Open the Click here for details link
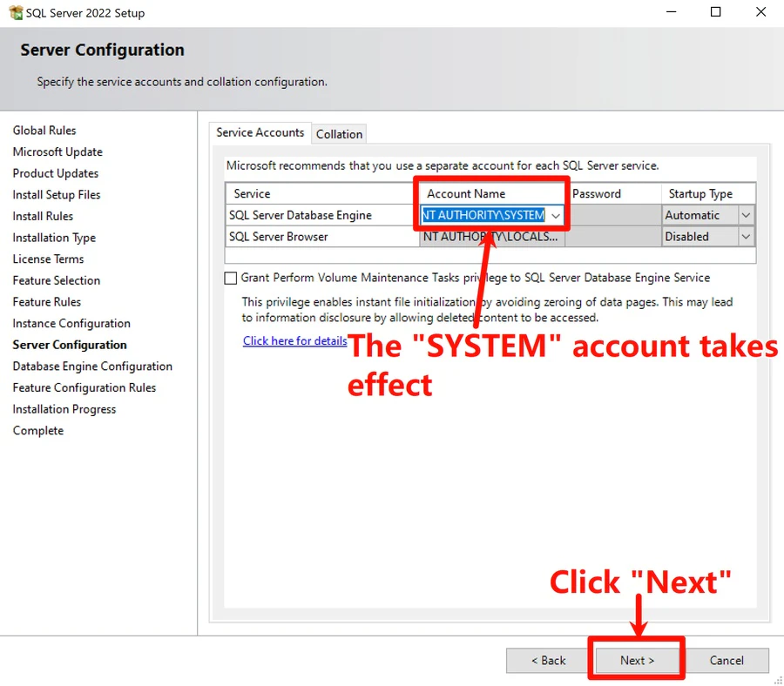Screen dimensions: 784x686 pyautogui.click(x=294, y=340)
